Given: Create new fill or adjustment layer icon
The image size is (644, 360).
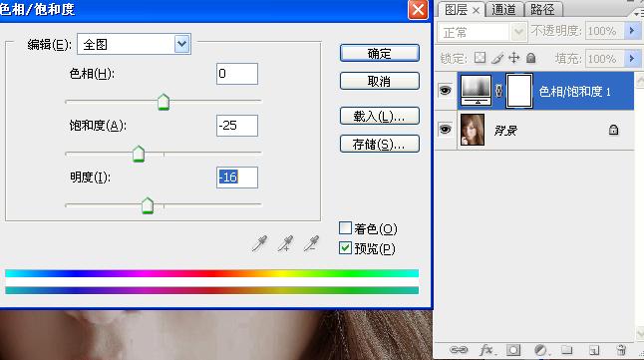Looking at the screenshot, I should tap(540, 350).
